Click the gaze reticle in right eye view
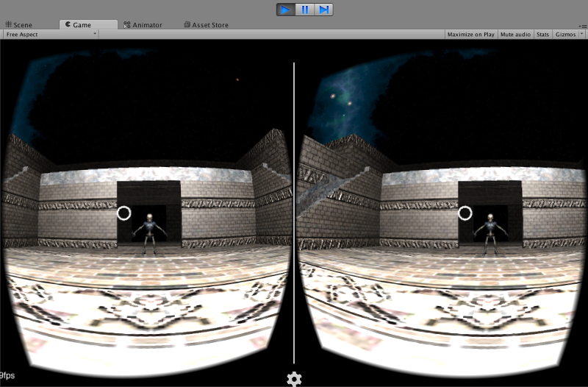The height and width of the screenshot is (387, 588). [465, 213]
